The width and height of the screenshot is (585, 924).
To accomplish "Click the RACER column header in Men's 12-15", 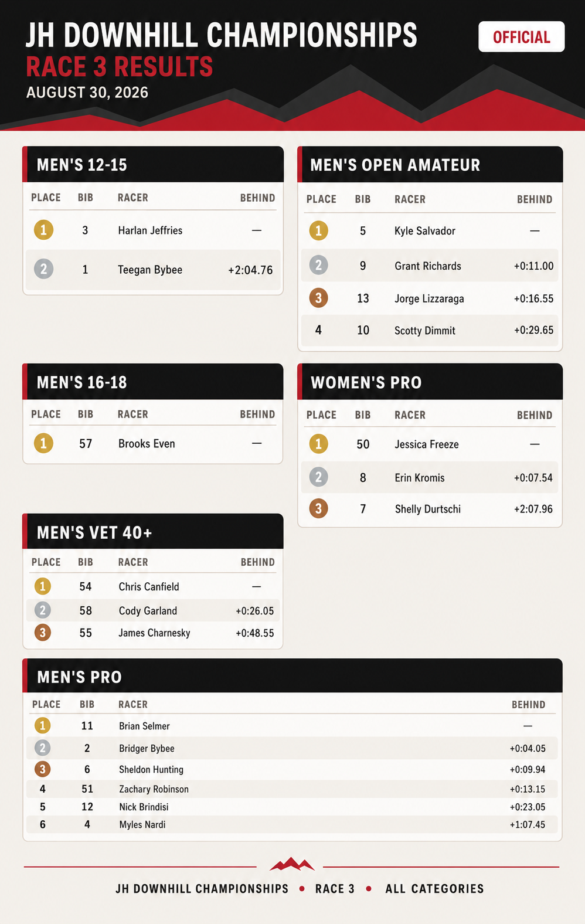I will 132,198.
